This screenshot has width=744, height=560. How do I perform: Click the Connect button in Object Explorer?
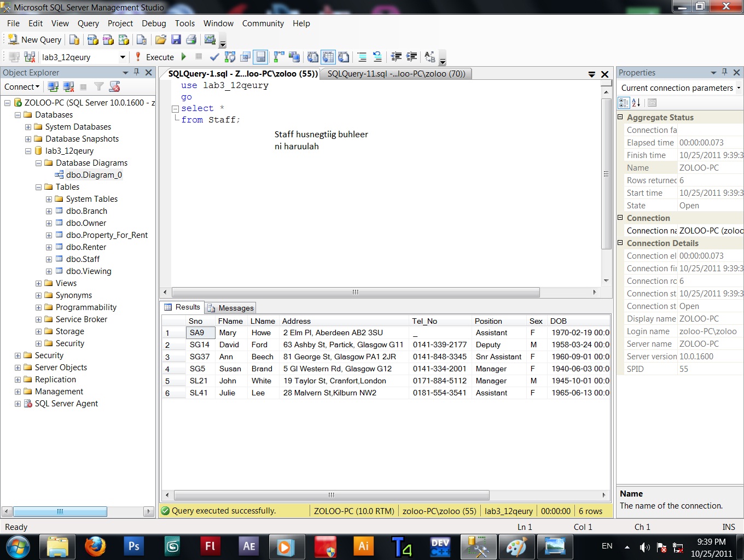[x=22, y=86]
